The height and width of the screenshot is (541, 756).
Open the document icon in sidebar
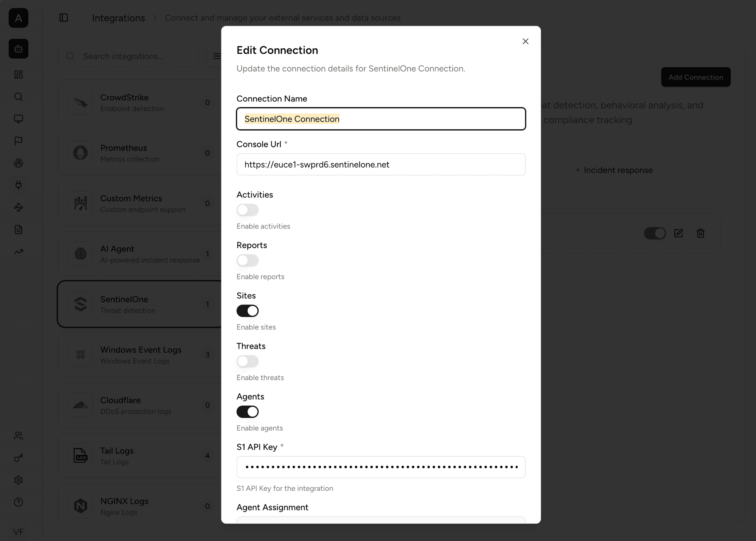point(19,230)
